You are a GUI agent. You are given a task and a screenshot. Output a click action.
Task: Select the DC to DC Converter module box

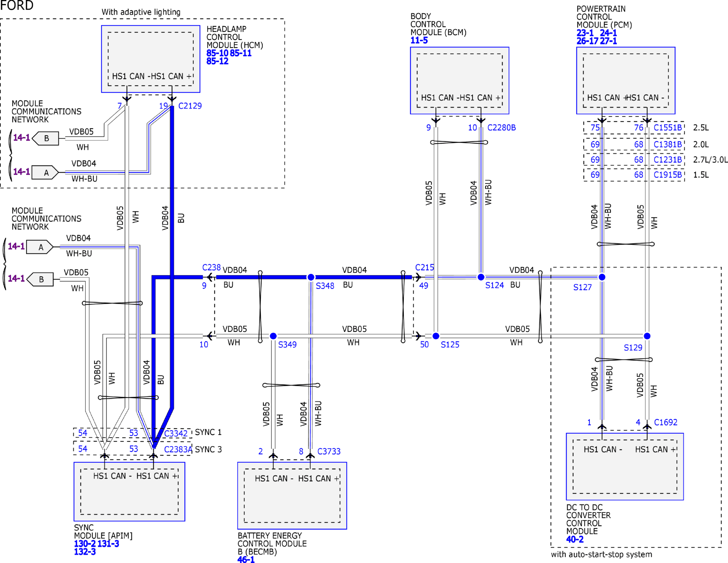point(625,467)
